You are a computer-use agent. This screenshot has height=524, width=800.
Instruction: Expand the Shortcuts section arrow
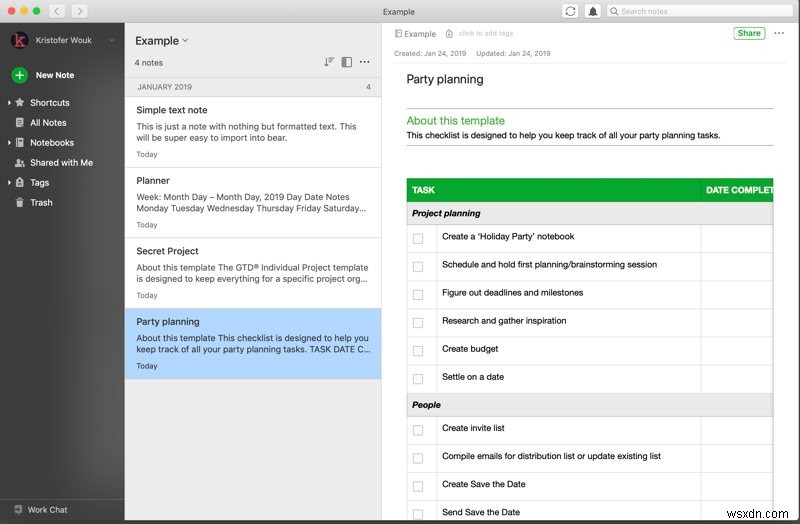(x=9, y=103)
